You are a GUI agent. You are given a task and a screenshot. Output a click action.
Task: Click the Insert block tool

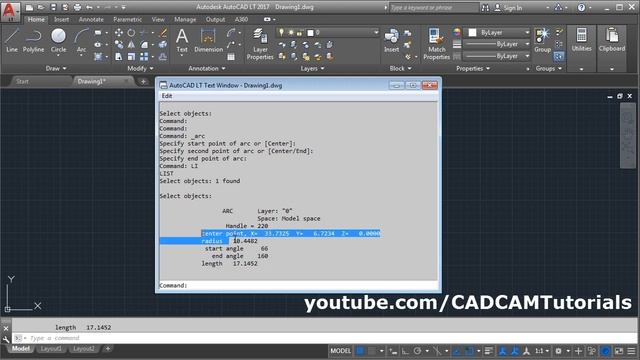[391, 41]
